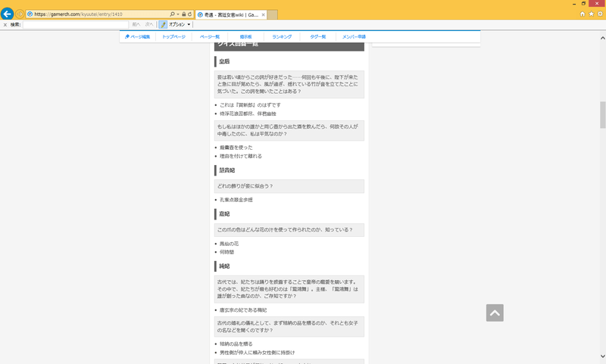Click the refresh icon in address bar

189,14
